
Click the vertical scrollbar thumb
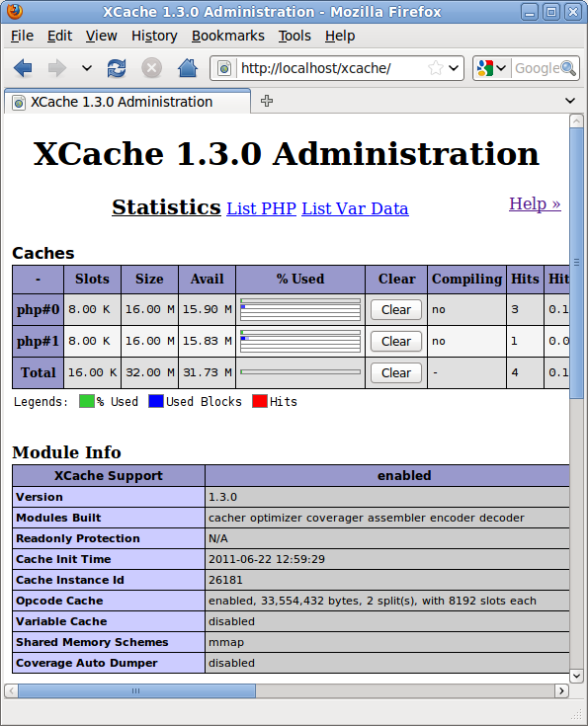click(x=576, y=263)
